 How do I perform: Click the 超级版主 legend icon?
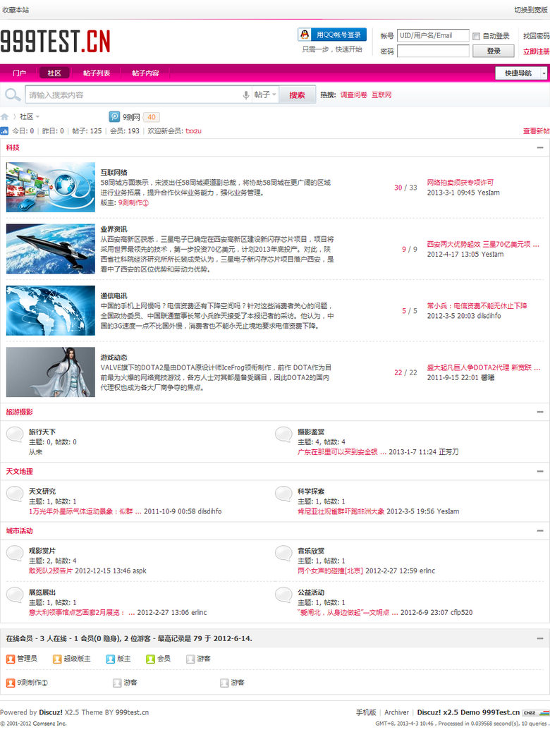point(57,659)
